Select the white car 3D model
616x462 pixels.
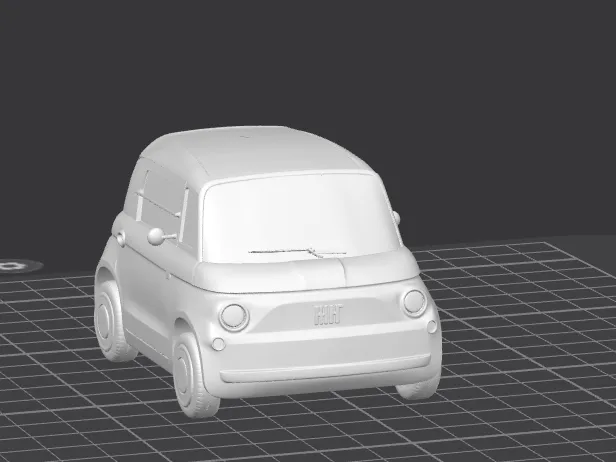point(267,271)
